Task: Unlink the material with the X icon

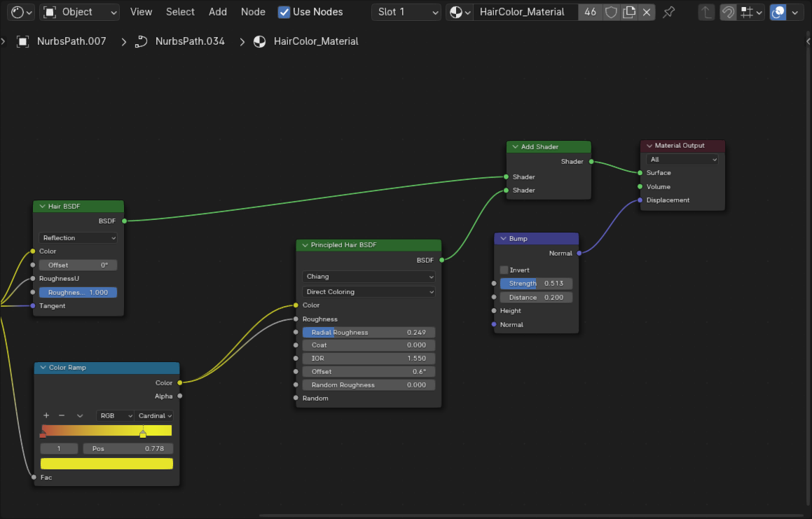Action: coord(646,12)
